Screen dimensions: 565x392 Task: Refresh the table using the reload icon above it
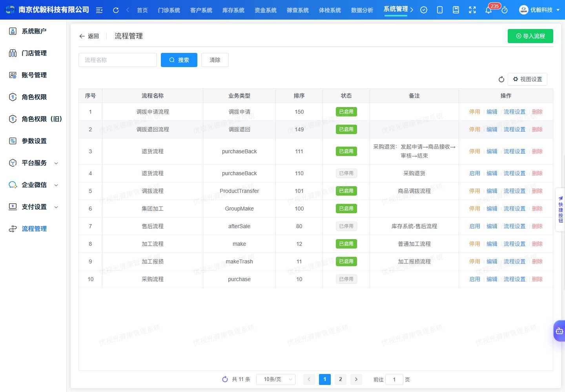tap(501, 79)
